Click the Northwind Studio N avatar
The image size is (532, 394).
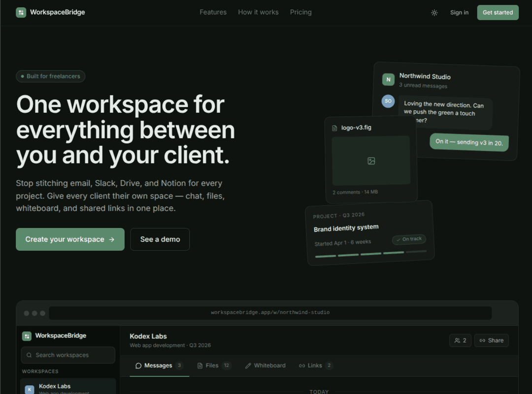(389, 79)
